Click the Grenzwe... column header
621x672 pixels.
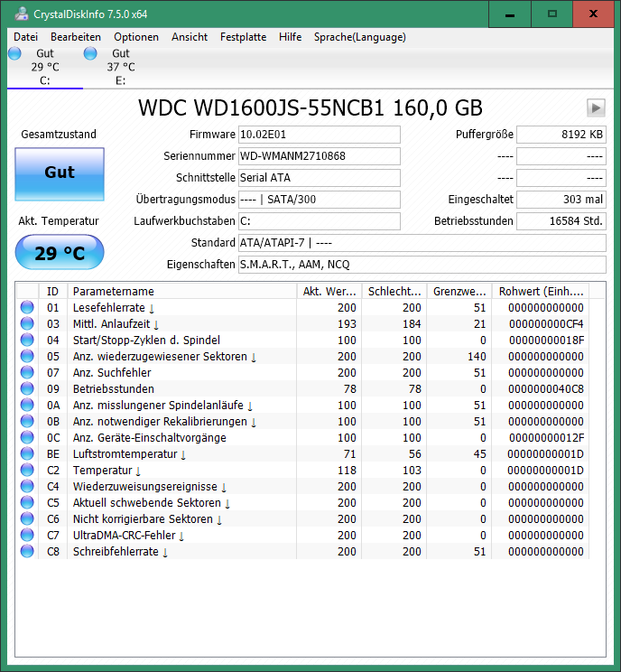pyautogui.click(x=459, y=292)
